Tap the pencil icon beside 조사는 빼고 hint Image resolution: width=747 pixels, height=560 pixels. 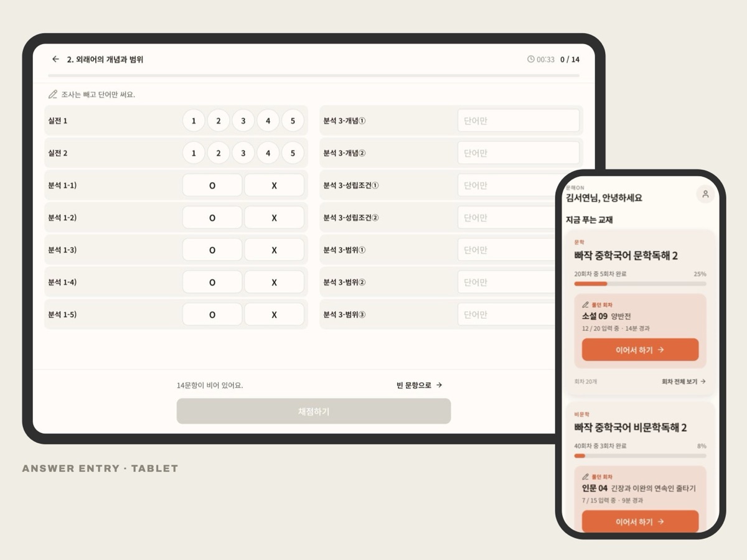[x=53, y=95]
